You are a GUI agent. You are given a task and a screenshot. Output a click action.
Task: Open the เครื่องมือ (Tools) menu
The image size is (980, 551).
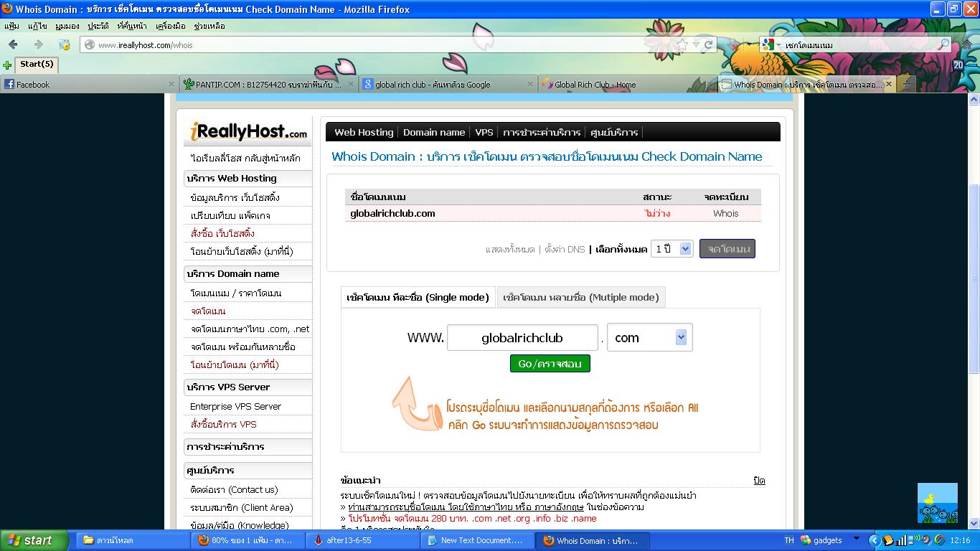pyautogui.click(x=170, y=26)
